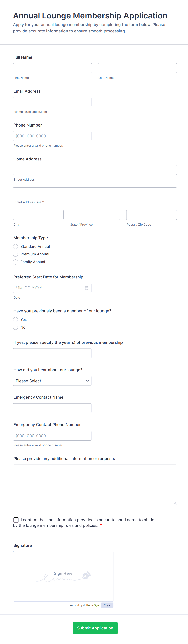This screenshot has width=188, height=644.
Task: Clear the signature field
Action: tap(107, 605)
